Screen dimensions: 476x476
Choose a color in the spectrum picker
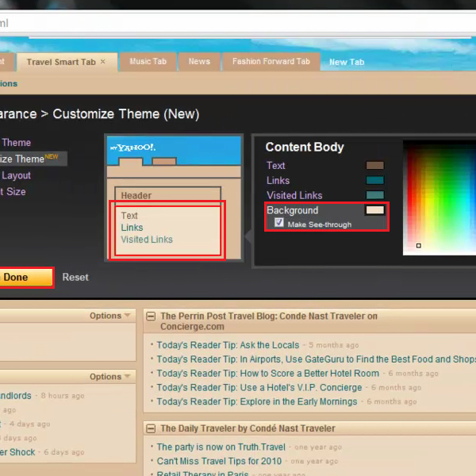tap(440, 198)
